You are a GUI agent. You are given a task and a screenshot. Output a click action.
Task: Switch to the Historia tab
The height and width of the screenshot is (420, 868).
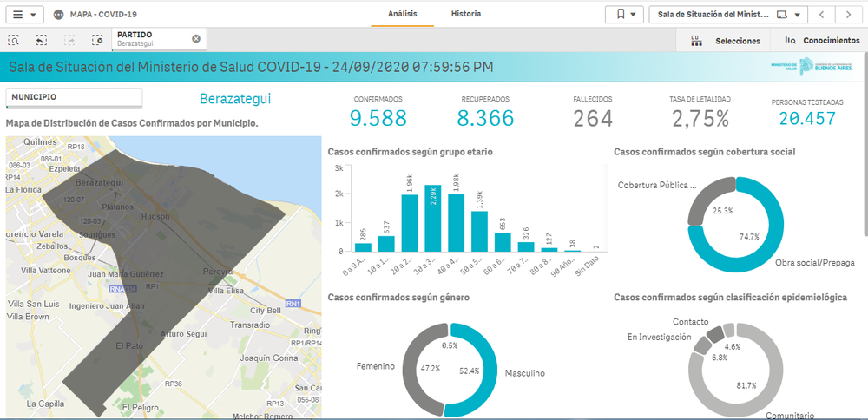[x=466, y=14]
